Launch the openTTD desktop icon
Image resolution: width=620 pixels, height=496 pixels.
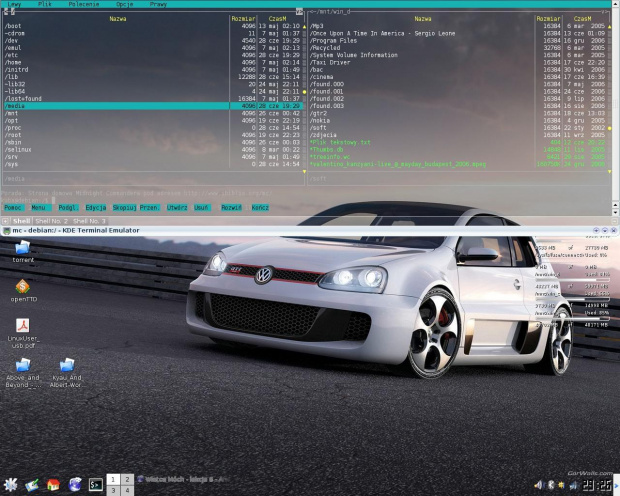(23, 291)
